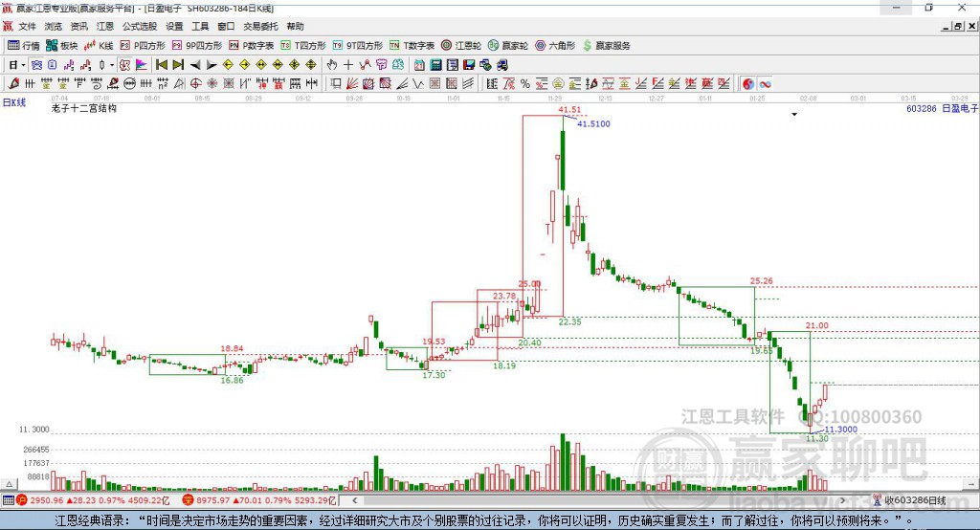Open the calculator icon tool

coord(436,65)
